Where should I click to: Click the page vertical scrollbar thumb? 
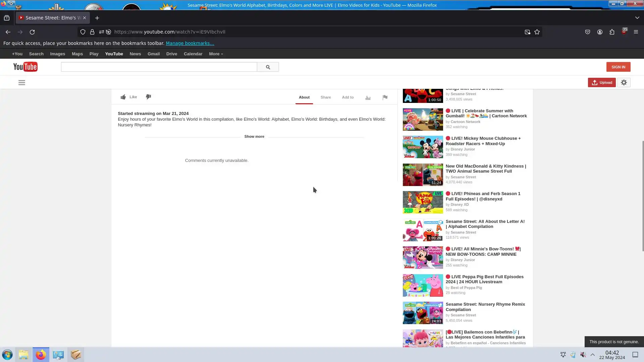pyautogui.click(x=643, y=196)
